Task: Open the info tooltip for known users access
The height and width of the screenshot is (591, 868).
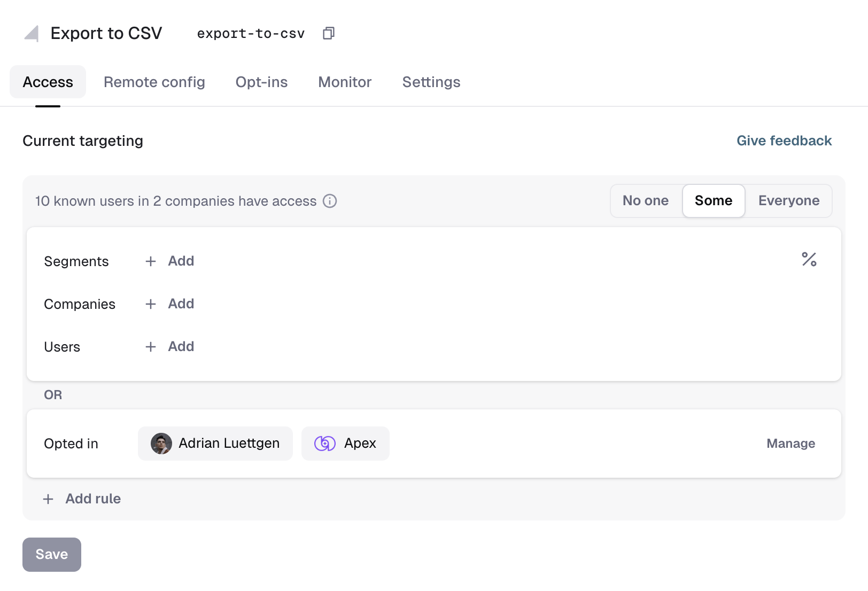Action: click(x=330, y=201)
